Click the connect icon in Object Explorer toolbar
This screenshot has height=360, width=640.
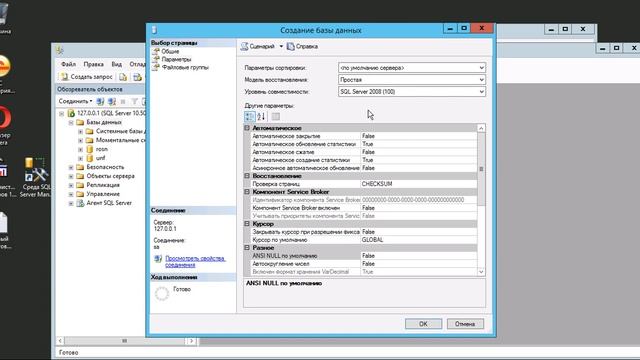(x=100, y=101)
